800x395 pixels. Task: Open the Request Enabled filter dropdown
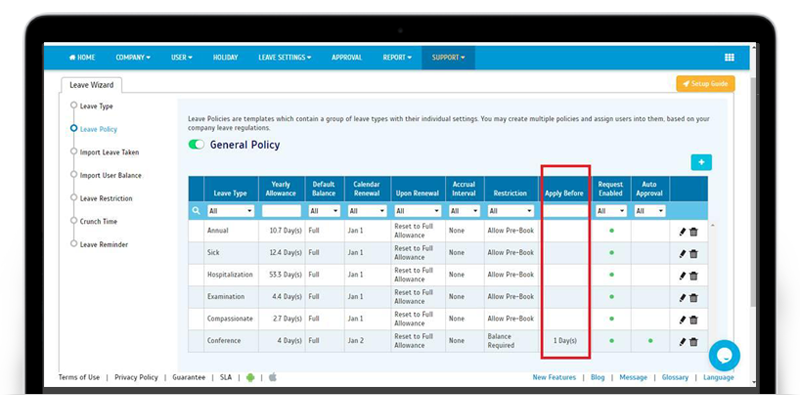pos(611,211)
